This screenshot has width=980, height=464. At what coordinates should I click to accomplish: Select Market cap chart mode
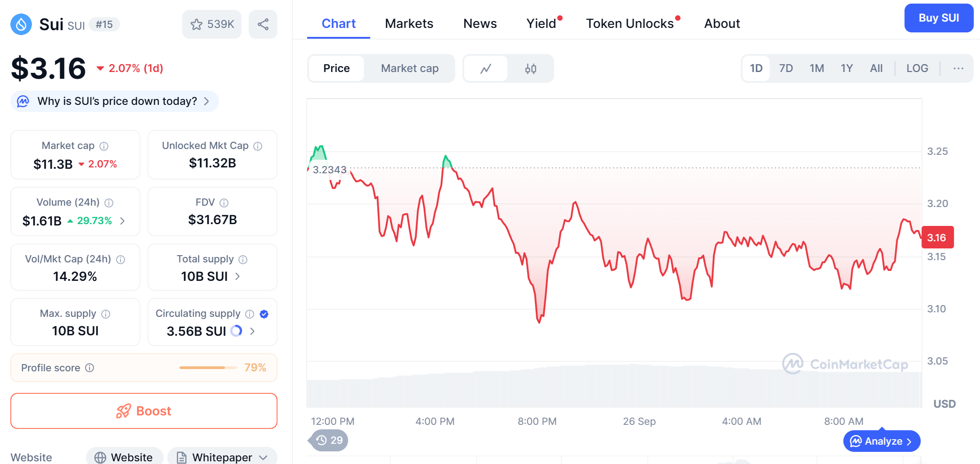(410, 68)
